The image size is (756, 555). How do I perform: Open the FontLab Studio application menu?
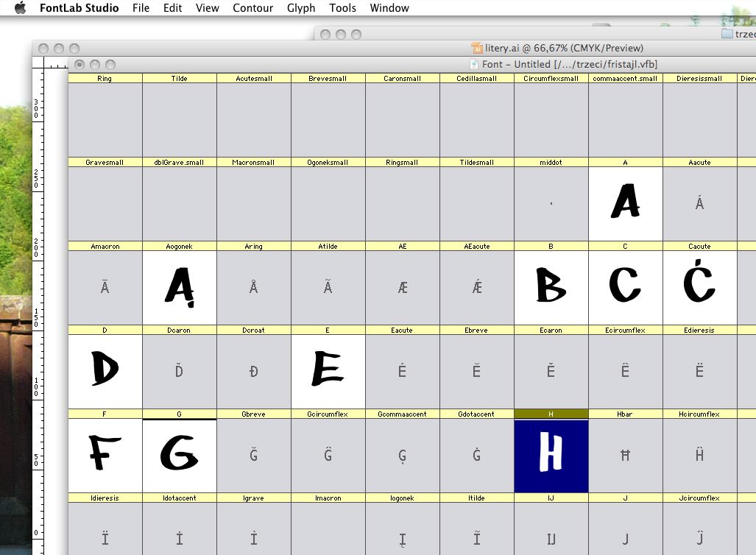tap(79, 7)
